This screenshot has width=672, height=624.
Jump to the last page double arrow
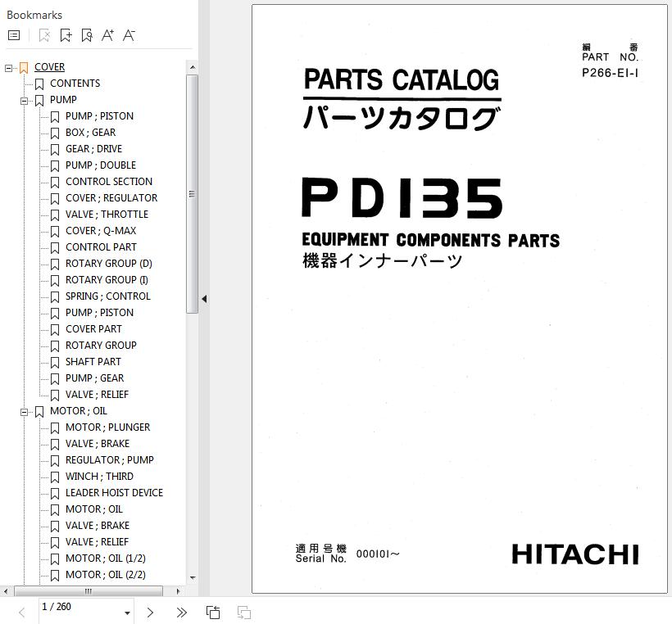tap(182, 613)
